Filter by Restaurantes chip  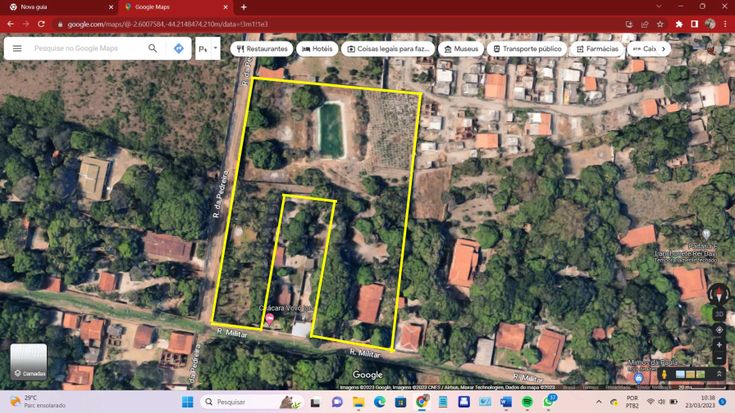click(262, 49)
